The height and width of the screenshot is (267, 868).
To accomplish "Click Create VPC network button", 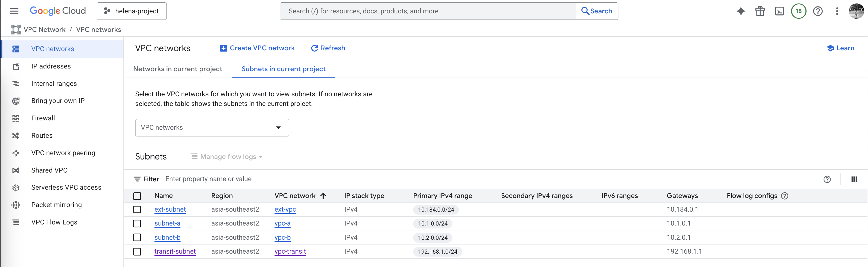I will pyautogui.click(x=257, y=48).
